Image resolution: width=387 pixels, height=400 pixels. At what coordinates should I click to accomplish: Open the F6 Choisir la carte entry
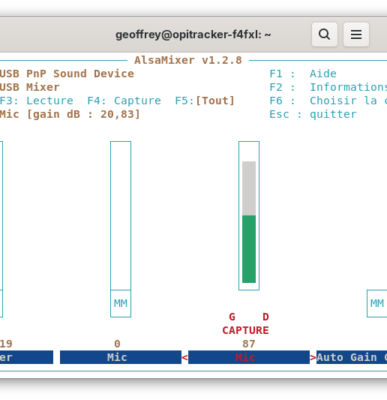coord(328,101)
